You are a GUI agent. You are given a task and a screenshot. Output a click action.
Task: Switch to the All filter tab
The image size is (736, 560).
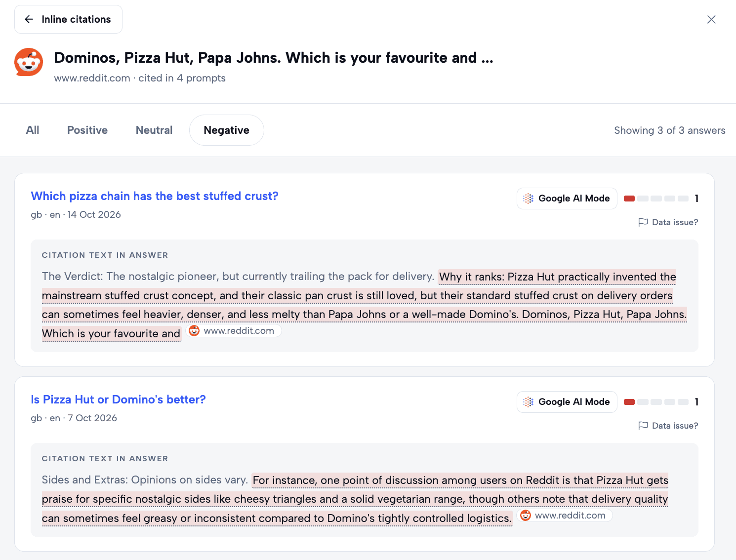click(x=33, y=130)
